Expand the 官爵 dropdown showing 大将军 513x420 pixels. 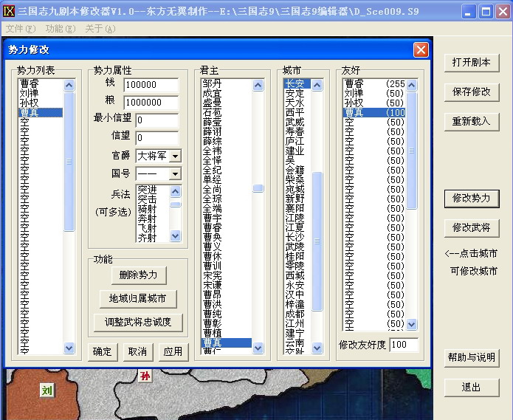175,156
